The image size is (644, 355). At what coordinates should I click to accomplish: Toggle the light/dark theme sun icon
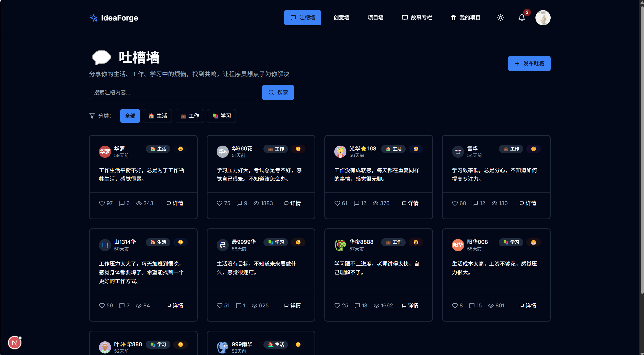(500, 18)
